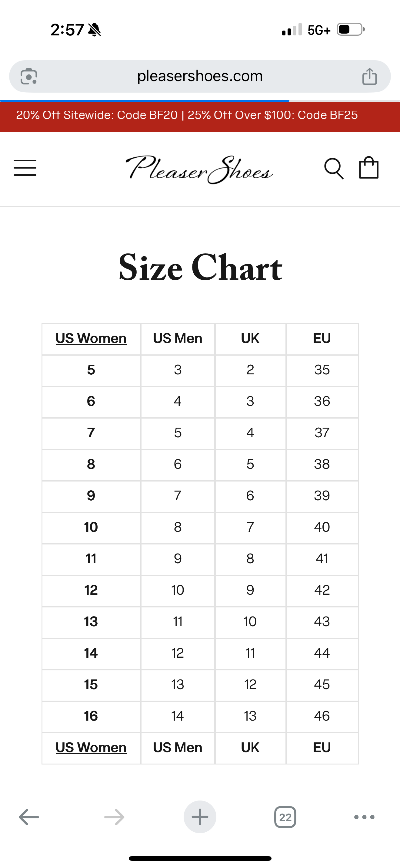Open the browser three-dot more menu
Viewport: 400px width, 868px height.
364,817
